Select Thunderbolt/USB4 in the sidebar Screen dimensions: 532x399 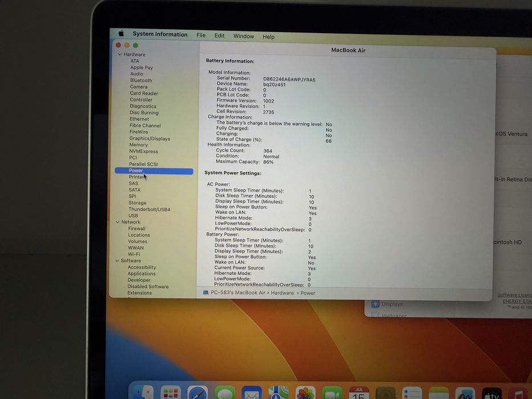click(149, 209)
